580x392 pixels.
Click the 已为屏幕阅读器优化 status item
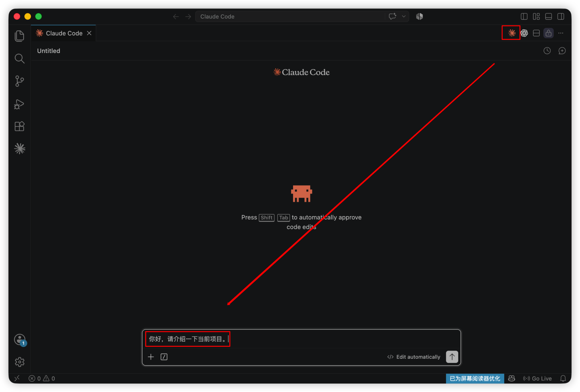475,378
